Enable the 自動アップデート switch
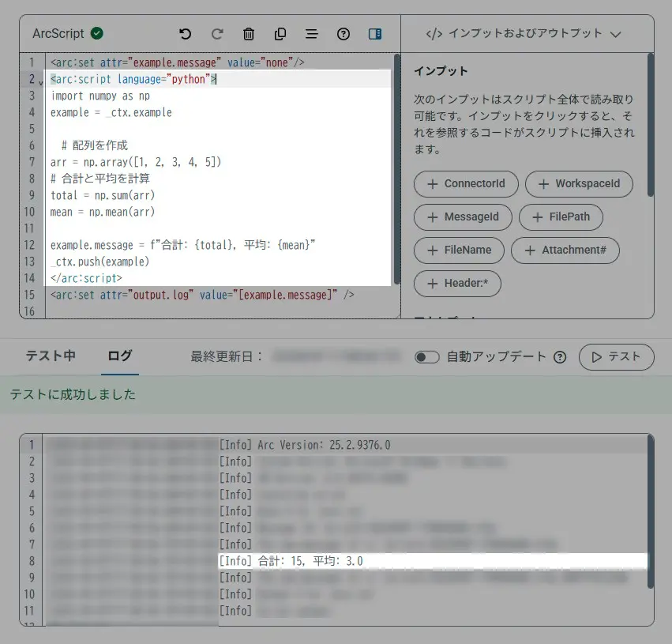This screenshot has width=672, height=644. coord(426,356)
